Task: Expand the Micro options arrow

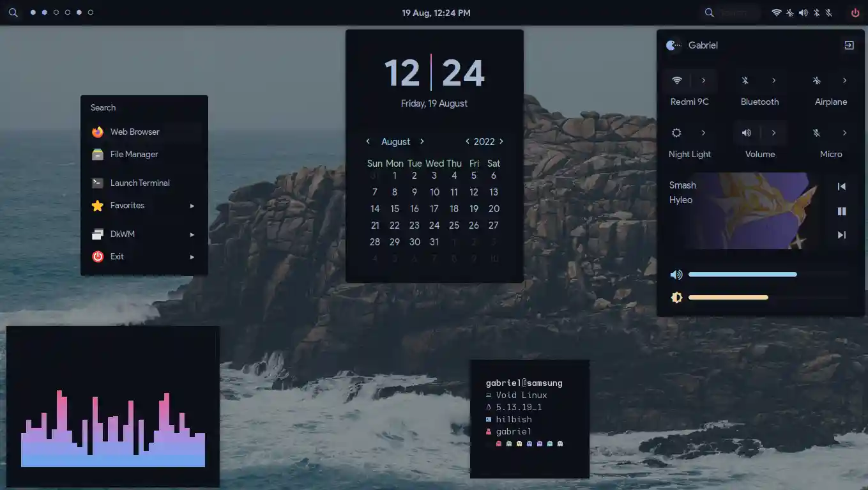Action: coord(844,133)
